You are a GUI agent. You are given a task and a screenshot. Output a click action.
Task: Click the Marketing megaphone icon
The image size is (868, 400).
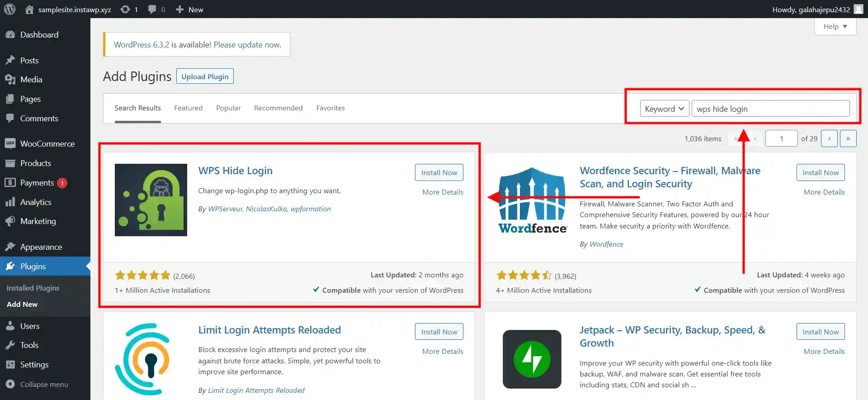pyautogui.click(x=10, y=221)
